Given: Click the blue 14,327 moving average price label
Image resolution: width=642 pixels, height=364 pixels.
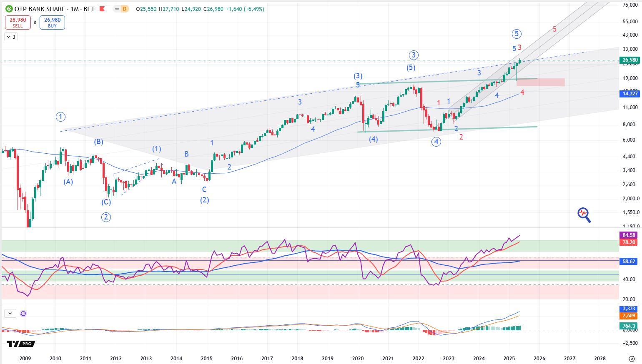Looking at the screenshot, I should 630,94.
